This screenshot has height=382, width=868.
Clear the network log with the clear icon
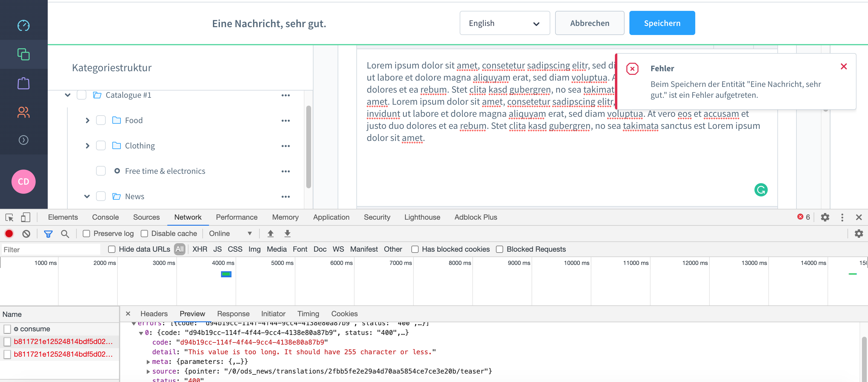(26, 233)
